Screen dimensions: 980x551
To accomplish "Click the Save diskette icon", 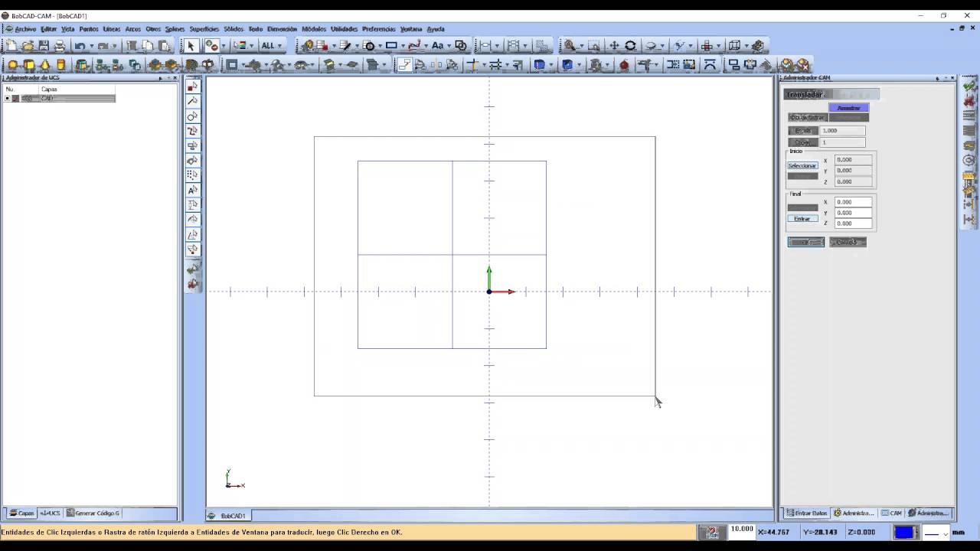I will coord(44,46).
